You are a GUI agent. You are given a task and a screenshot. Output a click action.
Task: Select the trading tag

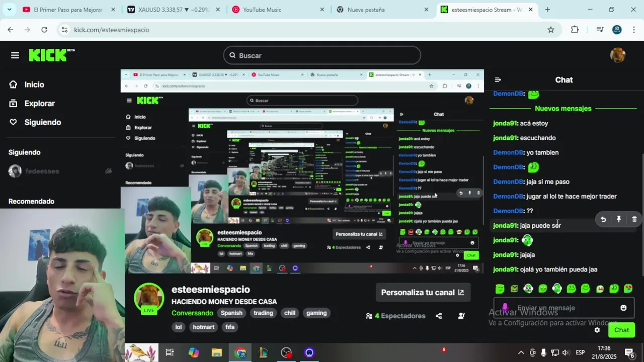[x=263, y=313]
